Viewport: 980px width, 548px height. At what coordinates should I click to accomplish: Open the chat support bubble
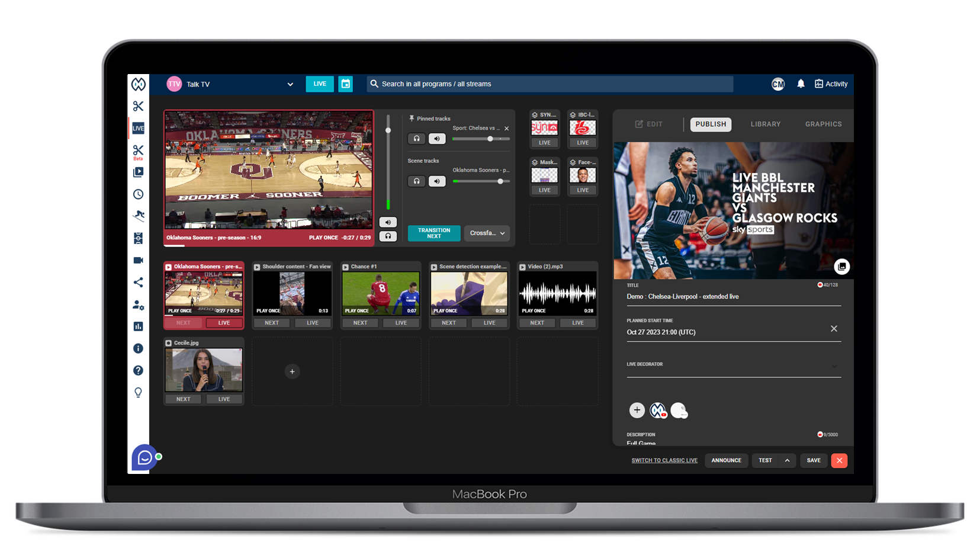click(x=144, y=457)
